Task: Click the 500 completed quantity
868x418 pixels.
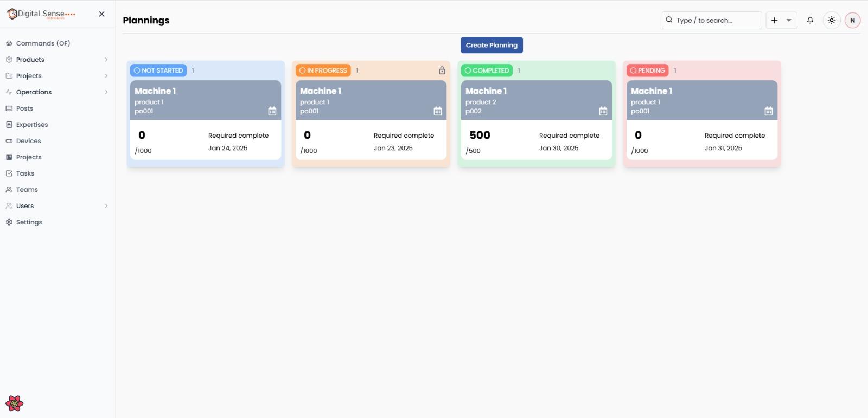Action: tap(480, 135)
